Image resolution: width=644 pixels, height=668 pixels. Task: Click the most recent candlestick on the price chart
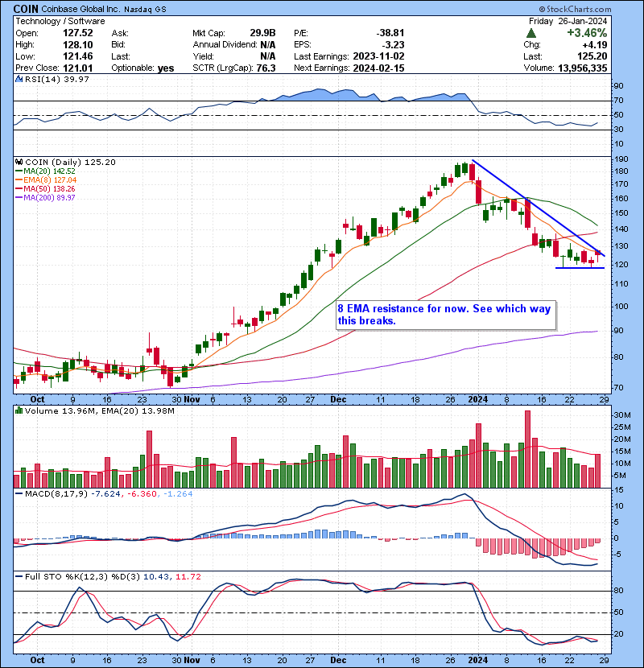(597, 256)
